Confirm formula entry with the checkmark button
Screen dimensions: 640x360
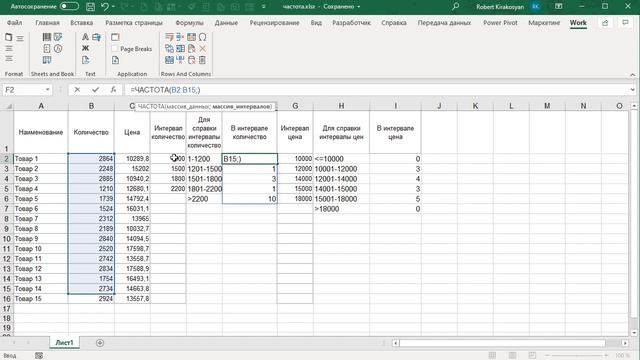coord(96,90)
